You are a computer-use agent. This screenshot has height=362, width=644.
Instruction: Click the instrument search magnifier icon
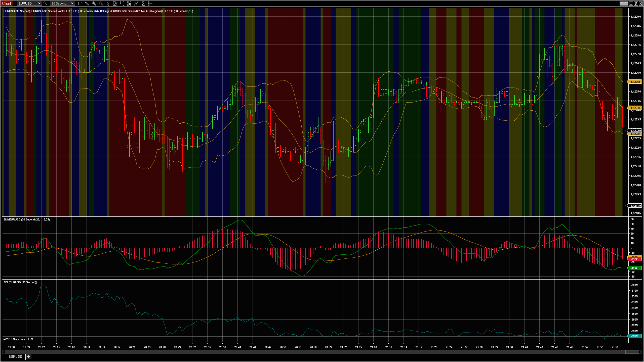(x=45, y=4)
